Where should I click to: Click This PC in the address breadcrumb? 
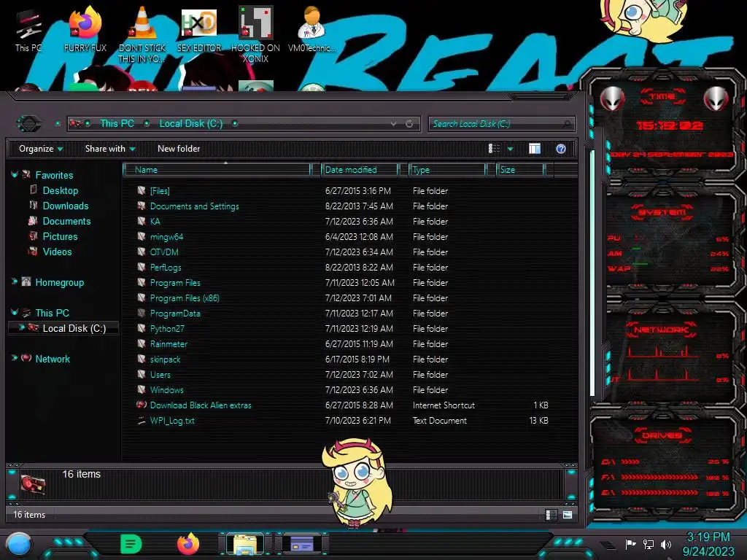point(117,123)
